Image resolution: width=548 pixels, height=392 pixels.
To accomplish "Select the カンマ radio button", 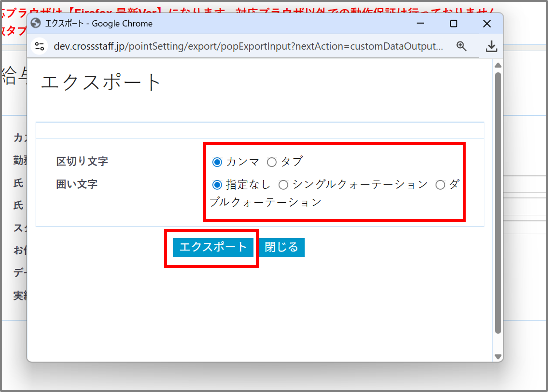I will (x=217, y=162).
